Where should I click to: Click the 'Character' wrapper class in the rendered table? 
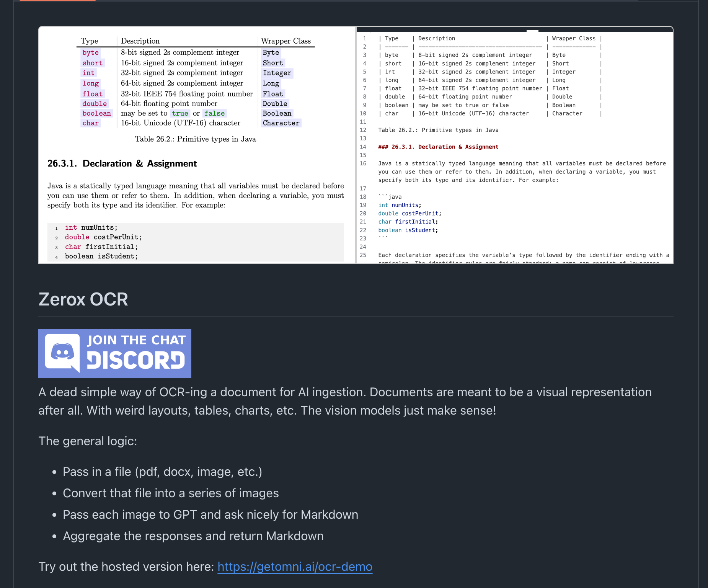pos(281,123)
